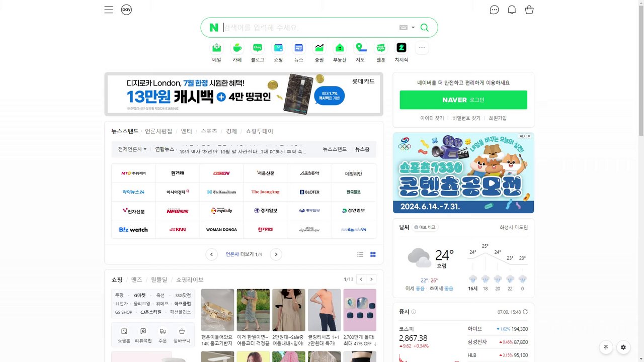Select the 언론사편집 tab
This screenshot has width=644, height=362.
pos(158,131)
